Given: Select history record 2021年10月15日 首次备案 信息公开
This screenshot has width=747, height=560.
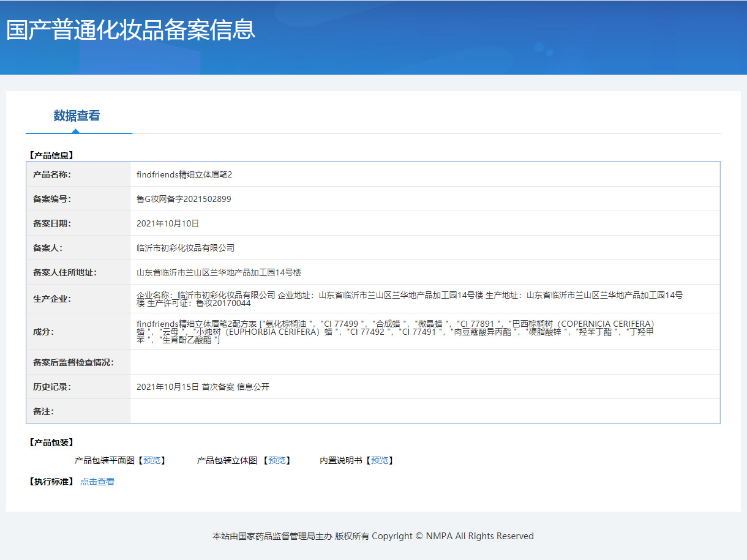Looking at the screenshot, I should [x=203, y=387].
